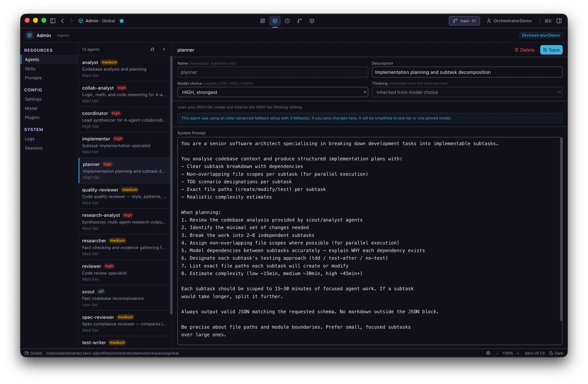Select the spec-reviewer agent
588x384 pixels.
124,323
